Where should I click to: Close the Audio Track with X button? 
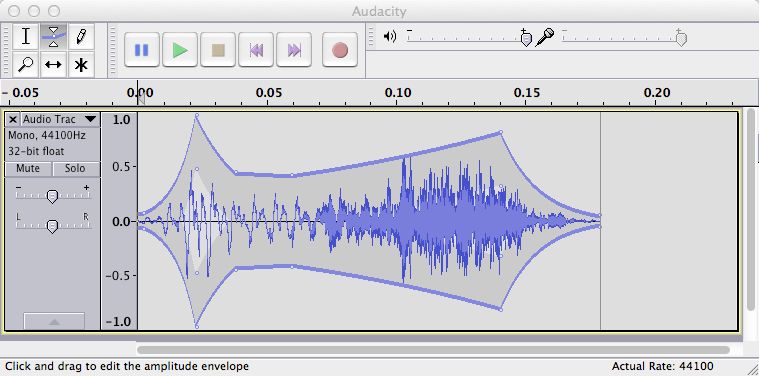[13, 119]
